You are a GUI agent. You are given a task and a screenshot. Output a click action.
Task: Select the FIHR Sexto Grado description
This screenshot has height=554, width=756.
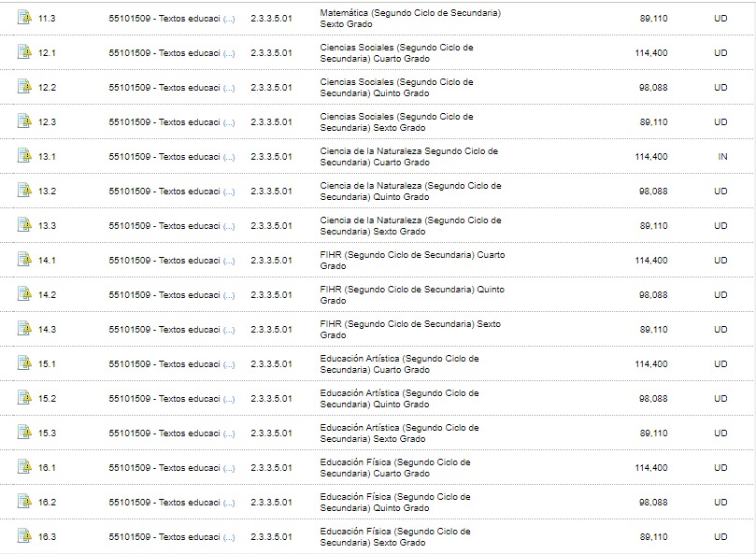pyautogui.click(x=410, y=329)
